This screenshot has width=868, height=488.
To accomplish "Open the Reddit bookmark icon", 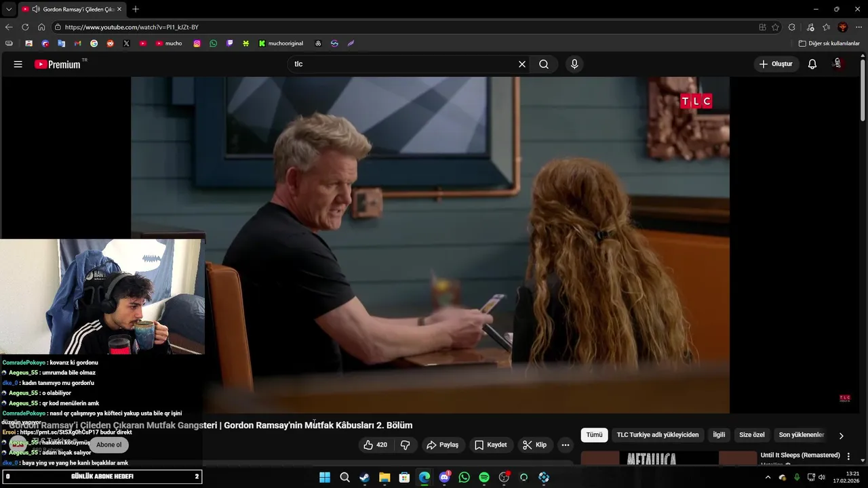I will pos(110,43).
